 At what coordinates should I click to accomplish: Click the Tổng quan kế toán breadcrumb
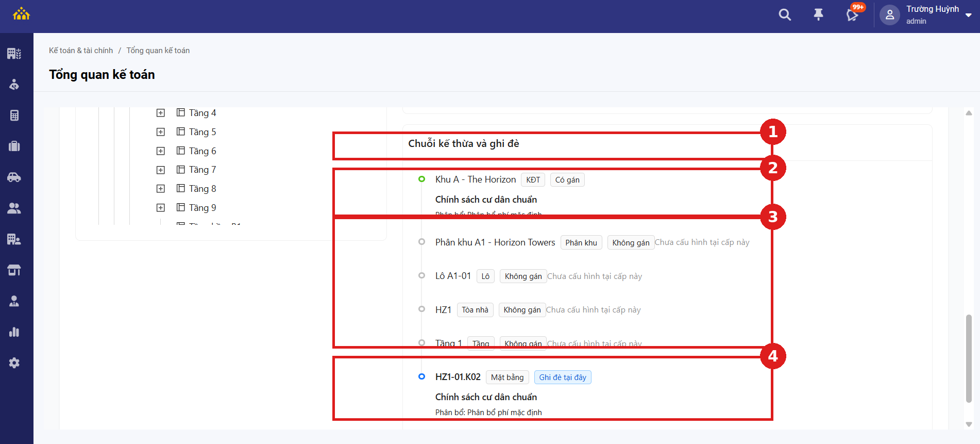[x=158, y=51]
